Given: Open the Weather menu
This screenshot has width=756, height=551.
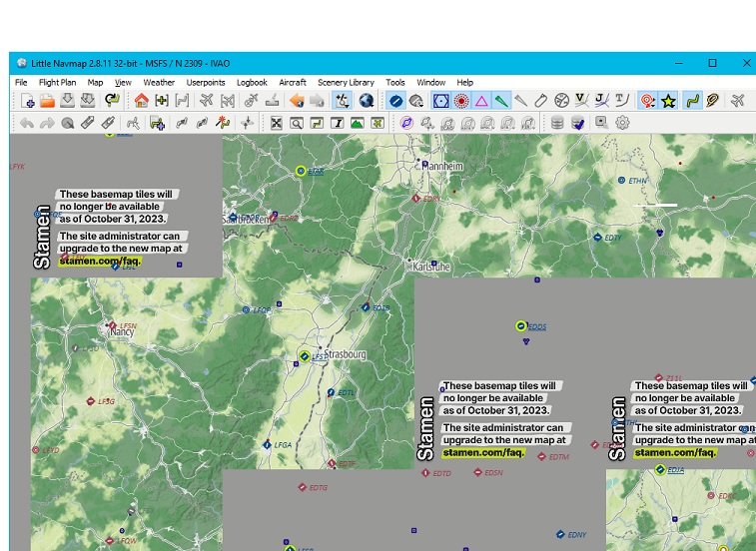Looking at the screenshot, I should (x=159, y=83).
